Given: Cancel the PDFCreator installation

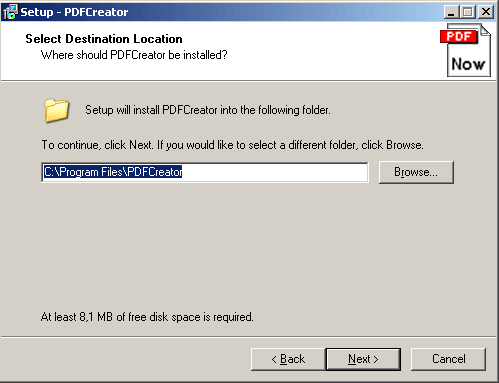Looking at the screenshot, I should (448, 359).
